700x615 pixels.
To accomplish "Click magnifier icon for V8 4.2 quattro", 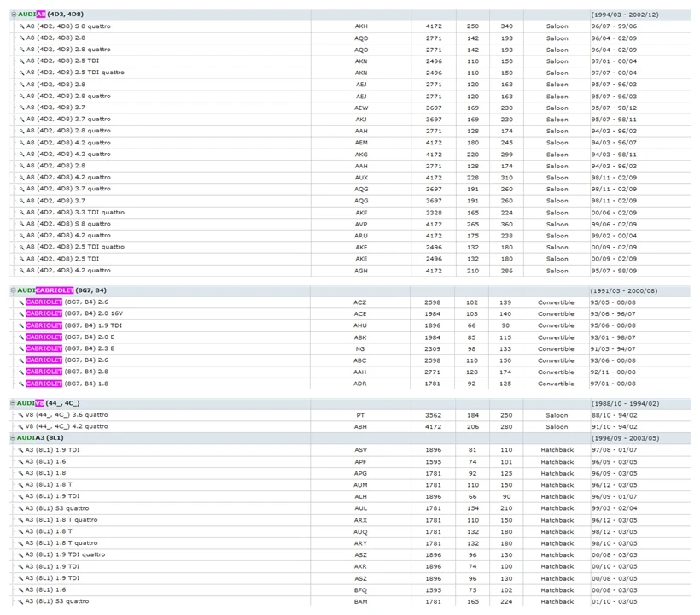I will pyautogui.click(x=20, y=426).
